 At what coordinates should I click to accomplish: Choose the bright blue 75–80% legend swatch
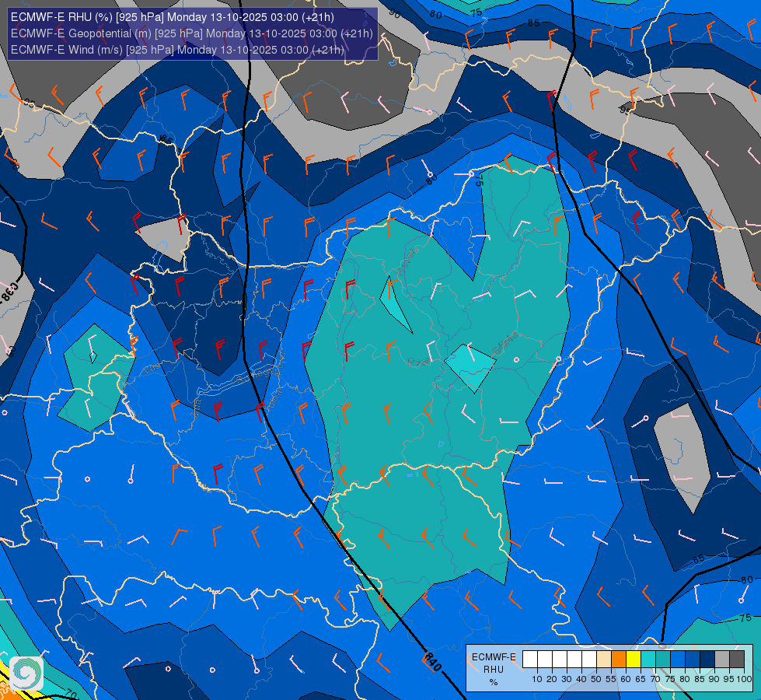click(x=678, y=660)
